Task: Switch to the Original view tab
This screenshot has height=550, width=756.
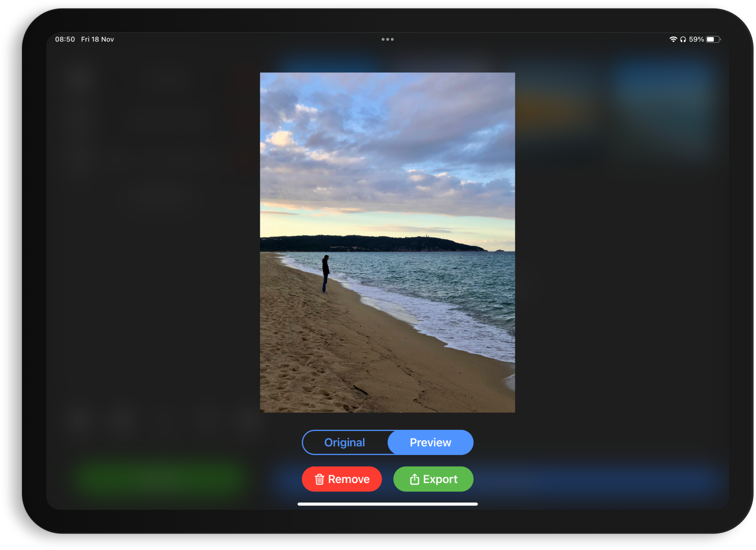Action: [345, 442]
